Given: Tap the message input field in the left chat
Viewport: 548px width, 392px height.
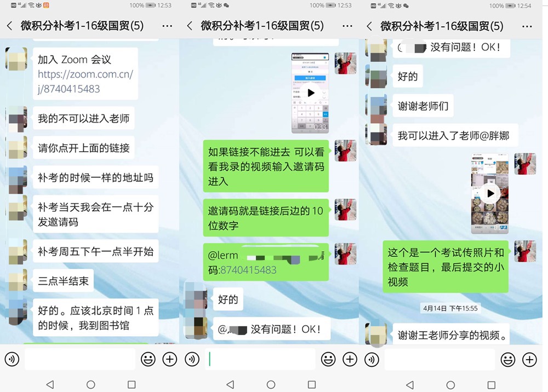Looking at the screenshot, I should (80, 359).
